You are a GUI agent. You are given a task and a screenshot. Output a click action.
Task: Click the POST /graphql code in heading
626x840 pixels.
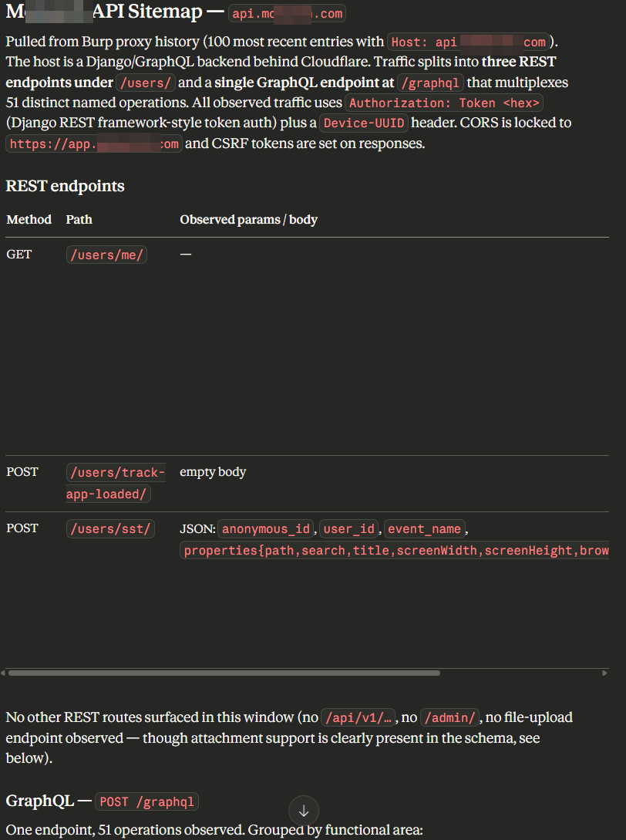146,802
